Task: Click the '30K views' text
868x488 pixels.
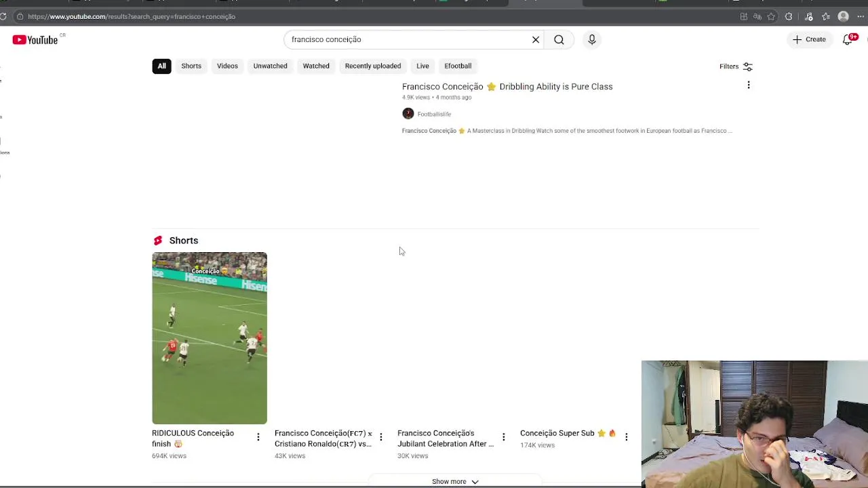Action: 412,456
